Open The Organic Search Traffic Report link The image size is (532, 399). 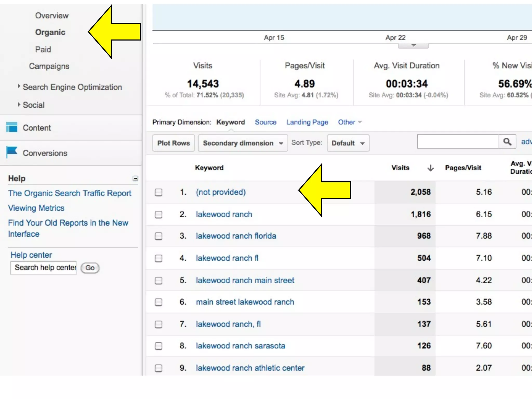pyautogui.click(x=70, y=193)
